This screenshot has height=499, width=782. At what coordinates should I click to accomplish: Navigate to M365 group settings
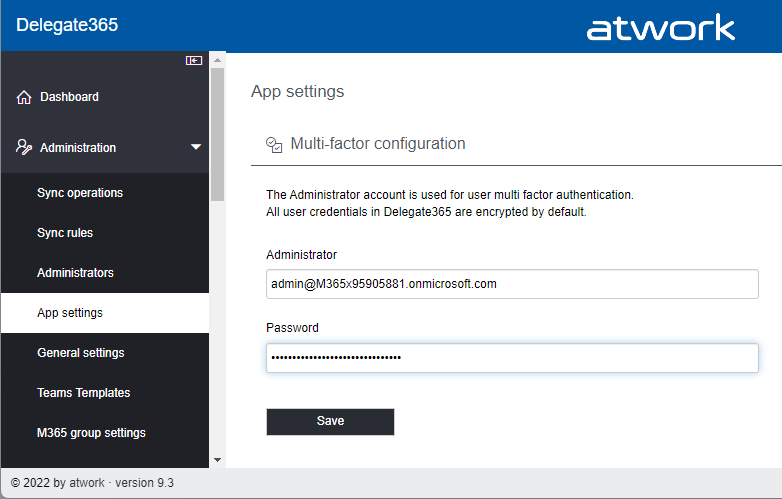point(91,433)
